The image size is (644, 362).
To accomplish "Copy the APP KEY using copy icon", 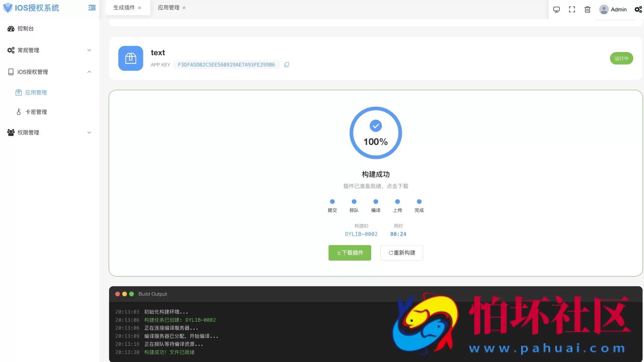I will pos(286,64).
